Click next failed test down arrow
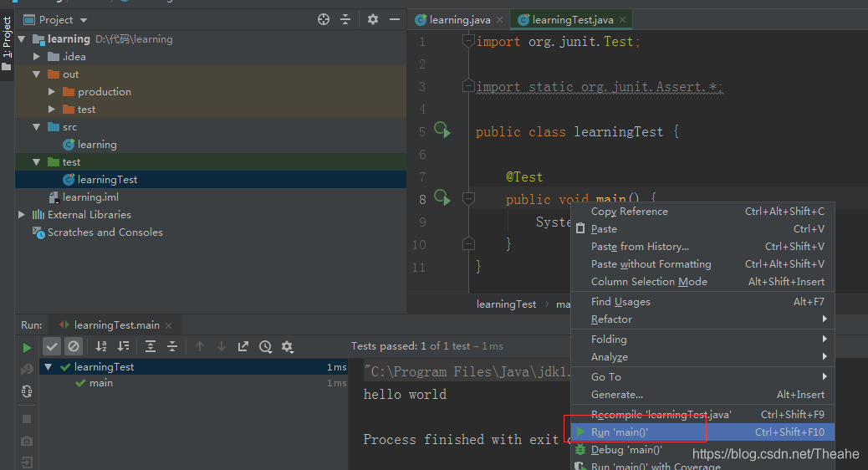This screenshot has width=868, height=470. tap(222, 346)
